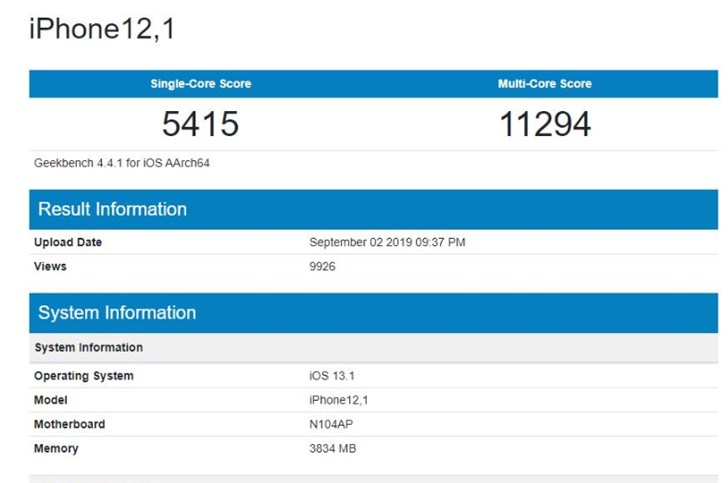Screen dimensions: 728x483
Task: Click the Result Information section header
Action: (112, 209)
